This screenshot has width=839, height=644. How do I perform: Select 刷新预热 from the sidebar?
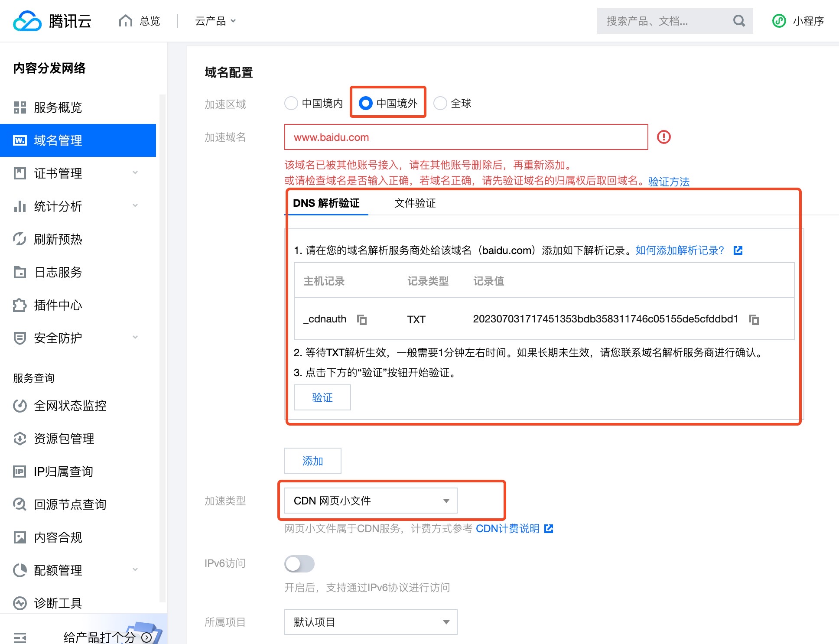click(59, 239)
